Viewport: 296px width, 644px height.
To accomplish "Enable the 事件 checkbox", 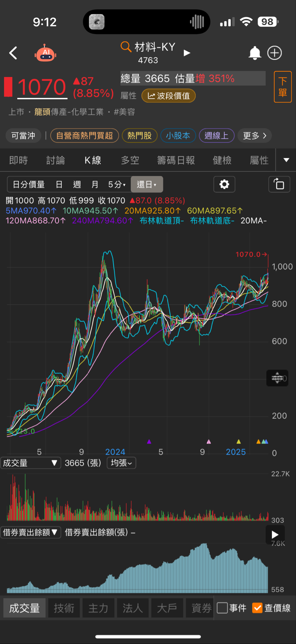I will tap(222, 608).
